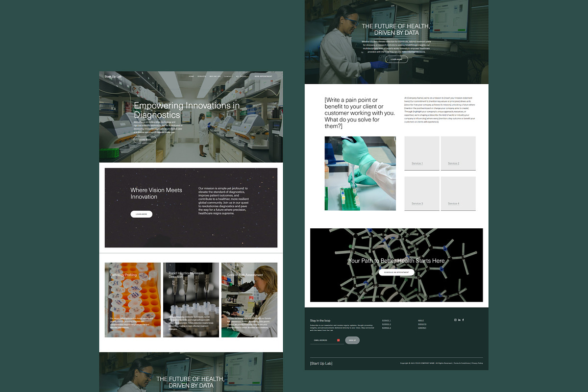The height and width of the screenshot is (392, 588).
Task: Open the Insights footer link
Action: click(422, 324)
